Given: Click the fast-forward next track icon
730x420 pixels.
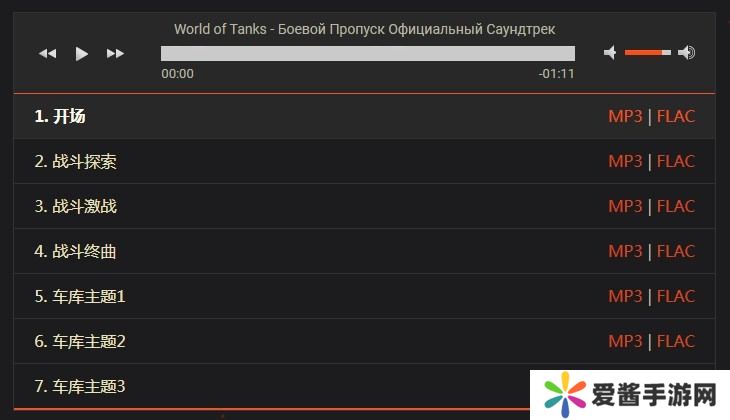Looking at the screenshot, I should (x=115, y=53).
